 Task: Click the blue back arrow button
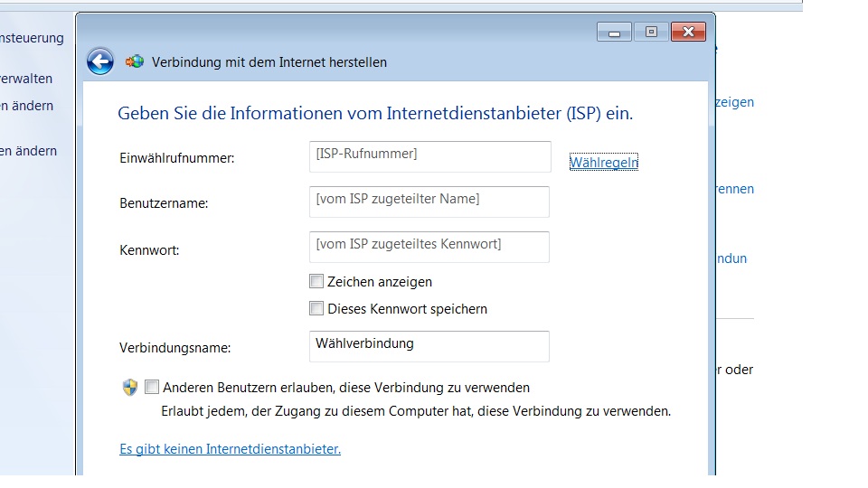pos(100,61)
